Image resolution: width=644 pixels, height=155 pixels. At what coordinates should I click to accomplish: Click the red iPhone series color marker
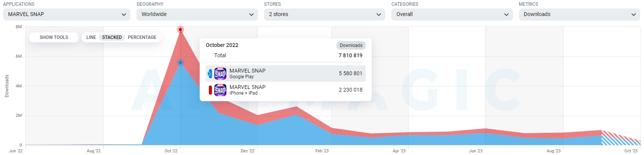pos(210,90)
